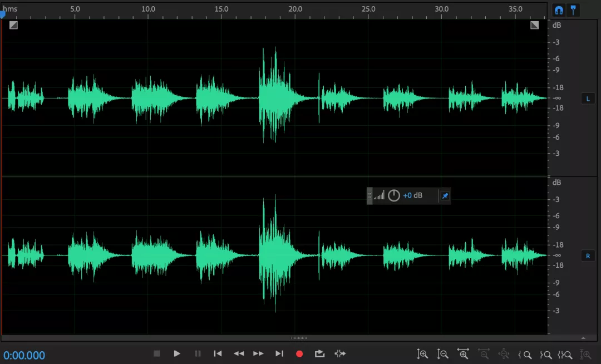This screenshot has height=364, width=601.
Task: Click the 30.0 mark on the time ruler
Action: (x=441, y=9)
